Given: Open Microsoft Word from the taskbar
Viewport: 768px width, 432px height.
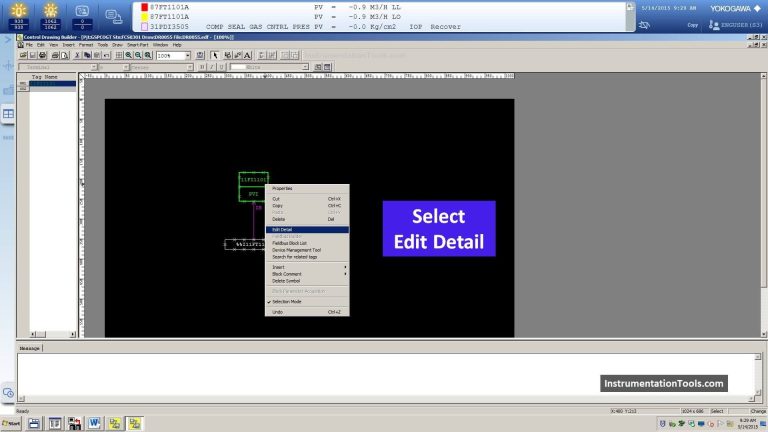Looking at the screenshot, I should (x=95, y=424).
